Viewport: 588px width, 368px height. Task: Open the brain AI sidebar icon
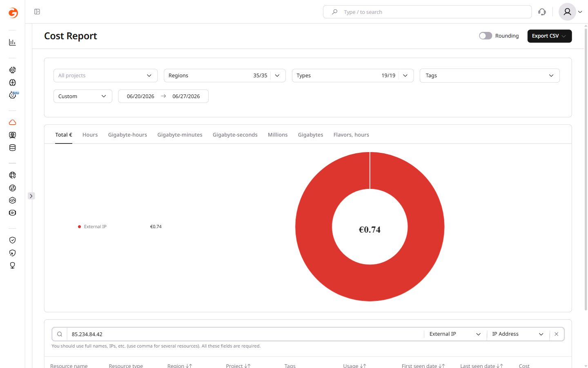click(x=13, y=83)
